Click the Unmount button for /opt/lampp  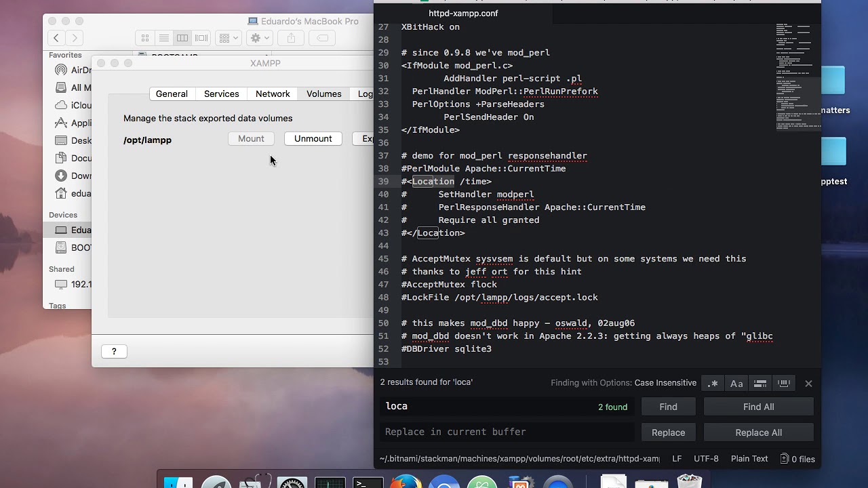click(313, 139)
